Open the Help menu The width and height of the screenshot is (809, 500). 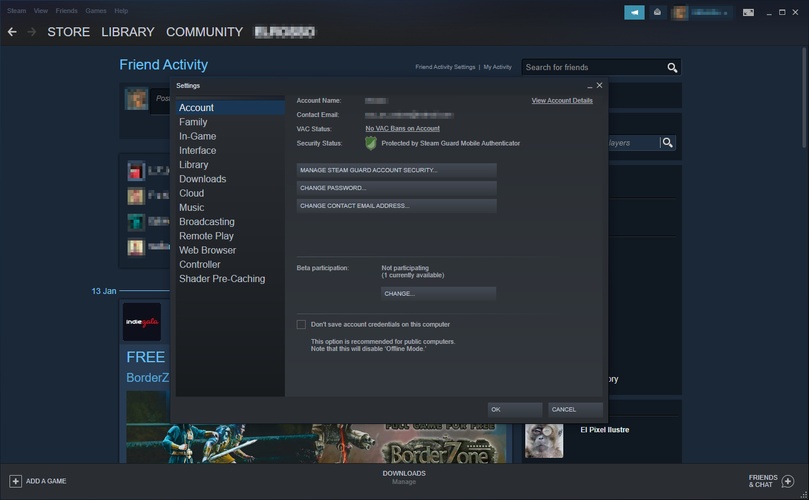coord(121,11)
